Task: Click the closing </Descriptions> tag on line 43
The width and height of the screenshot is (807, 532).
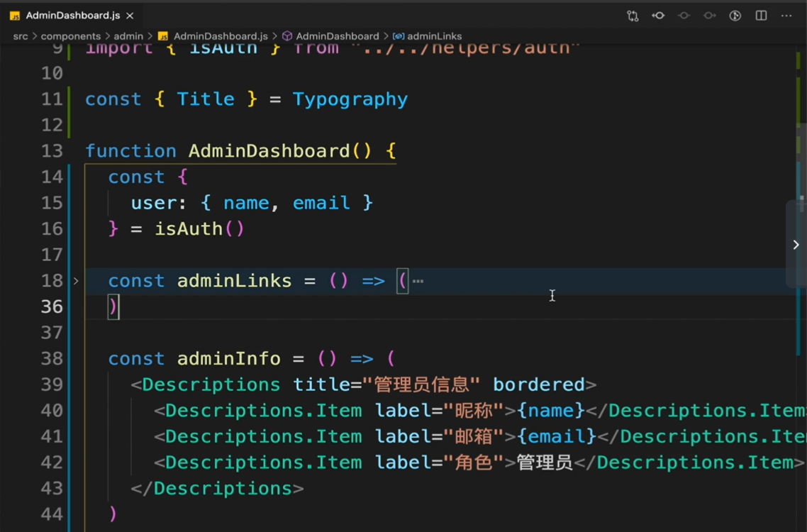Action: 217,488
